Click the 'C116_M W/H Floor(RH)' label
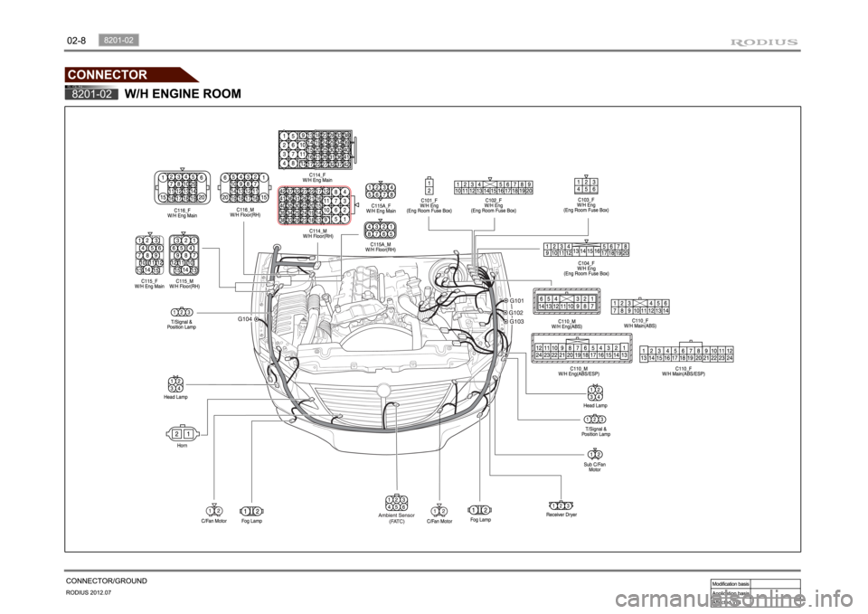868x614 pixels. (x=245, y=213)
